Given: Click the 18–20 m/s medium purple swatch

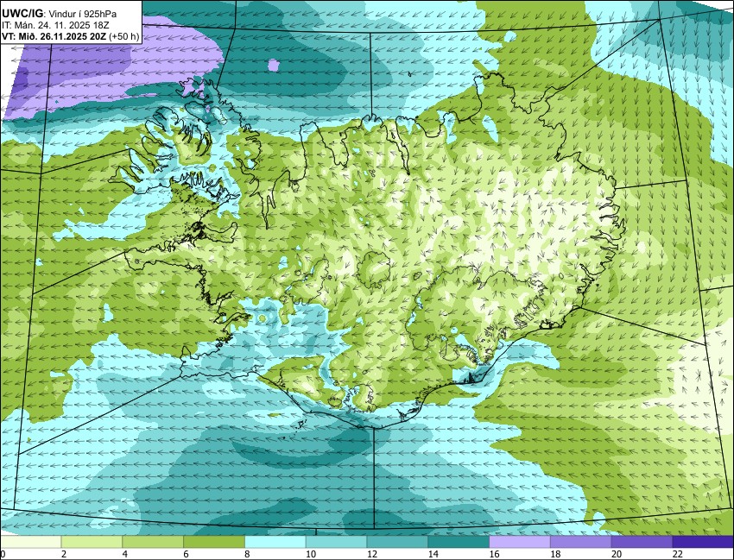Looking at the screenshot, I should [581, 542].
